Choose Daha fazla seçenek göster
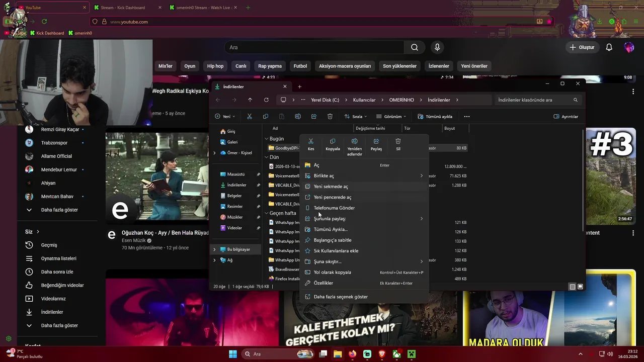The width and height of the screenshot is (644, 362). (x=365, y=297)
